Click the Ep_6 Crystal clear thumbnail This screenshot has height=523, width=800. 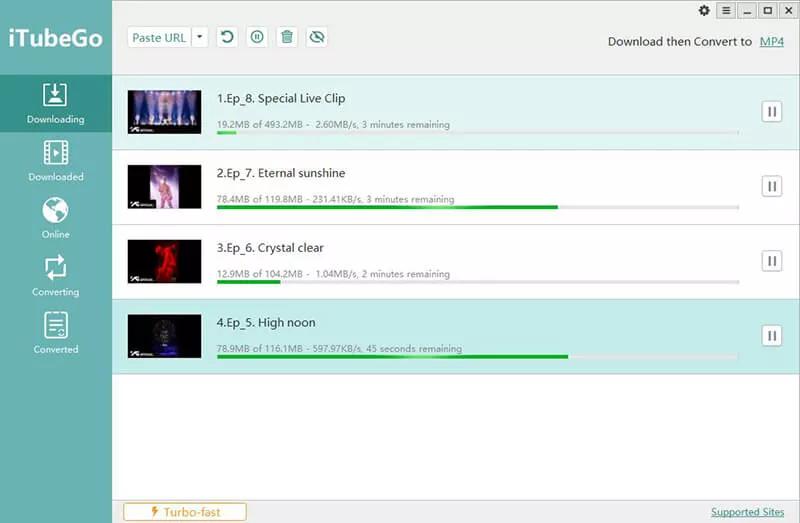point(164,261)
